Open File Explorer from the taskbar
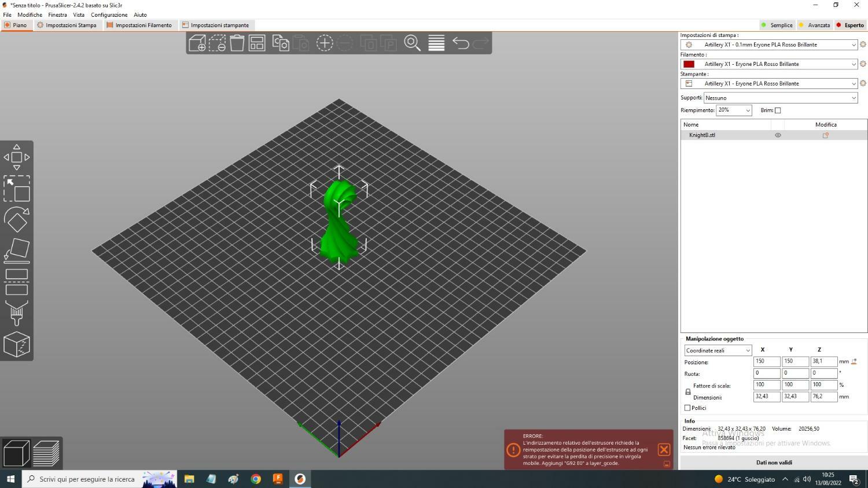This screenshot has width=868, height=488. [189, 479]
